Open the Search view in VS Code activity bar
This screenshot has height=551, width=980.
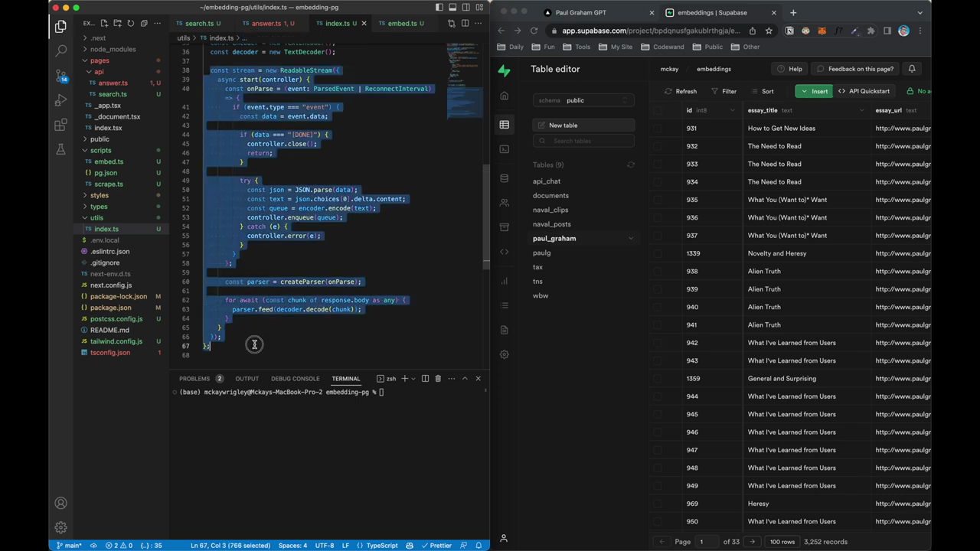(x=60, y=51)
